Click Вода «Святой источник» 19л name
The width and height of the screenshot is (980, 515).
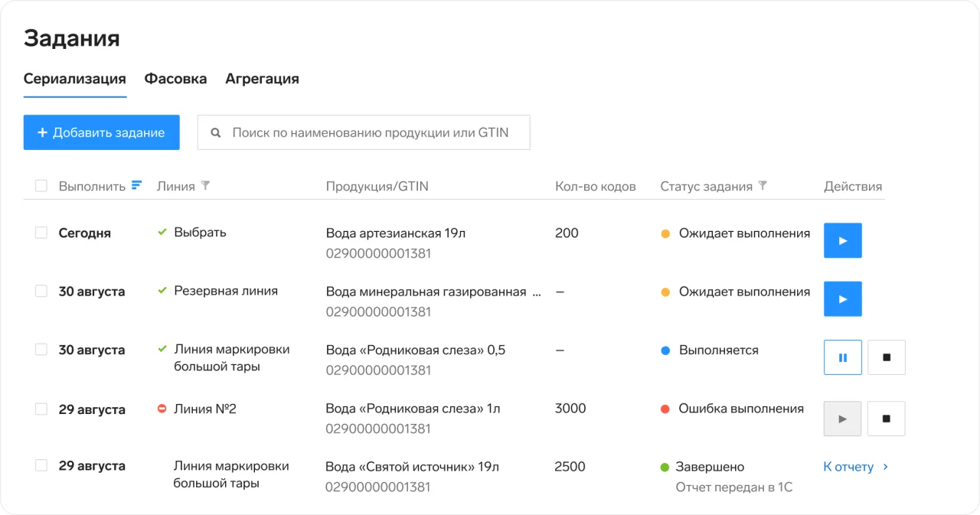pyautogui.click(x=413, y=467)
